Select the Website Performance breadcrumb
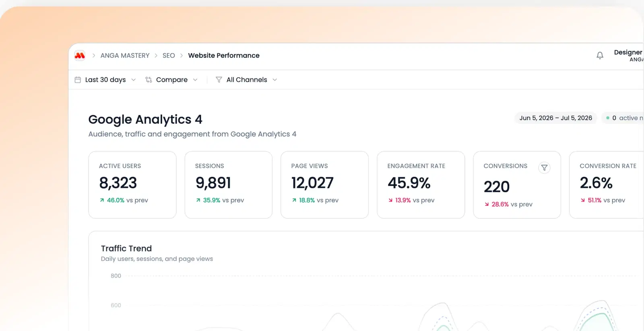Viewport: 644px width, 331px height. (x=224, y=56)
